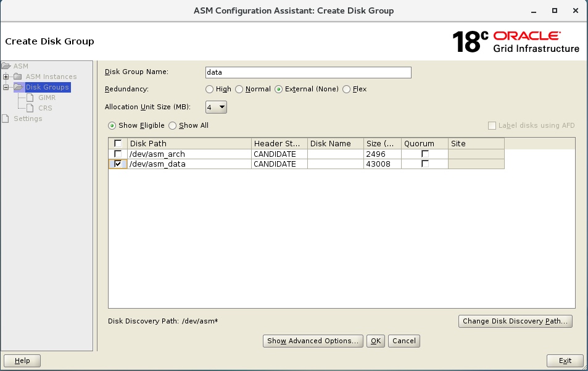Expand the ASM Instances tree node
This screenshot has width=588, height=371.
(x=6, y=77)
